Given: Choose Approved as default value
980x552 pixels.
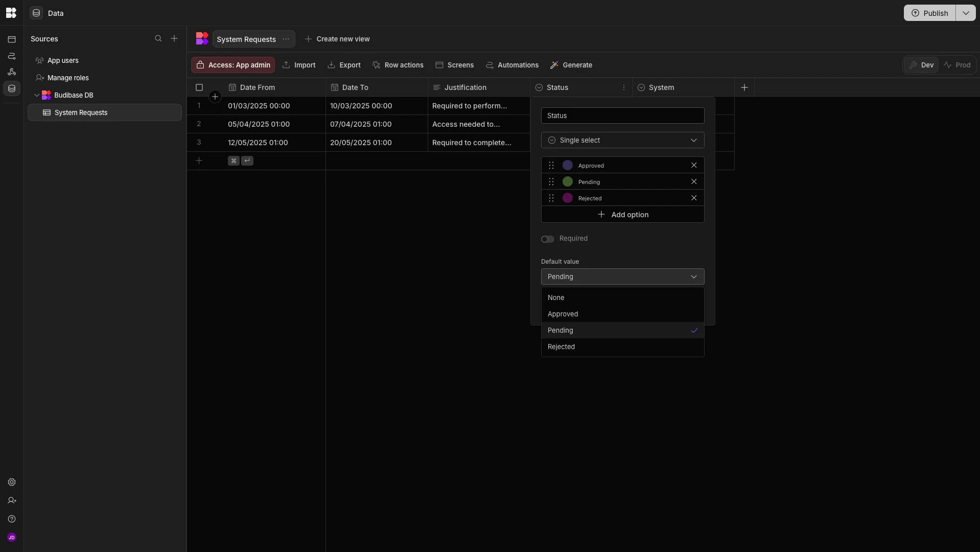Looking at the screenshot, I should pyautogui.click(x=622, y=314).
